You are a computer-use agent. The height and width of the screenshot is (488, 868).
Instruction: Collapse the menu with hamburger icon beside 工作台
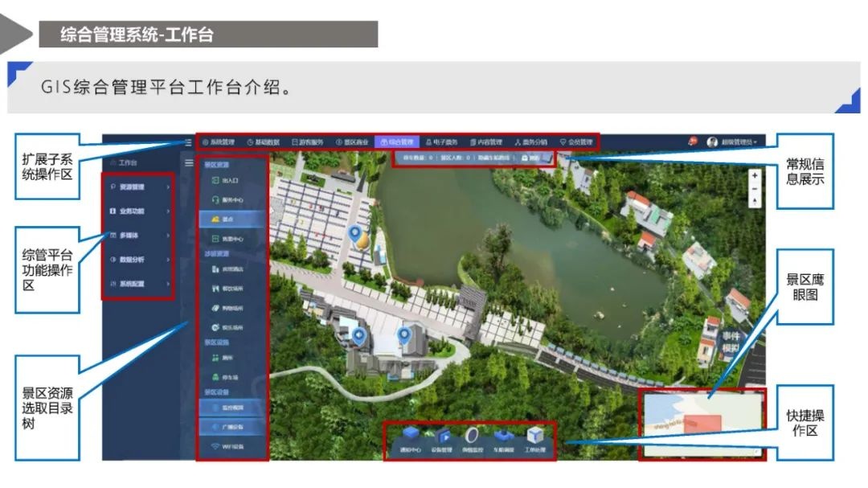pos(189,163)
